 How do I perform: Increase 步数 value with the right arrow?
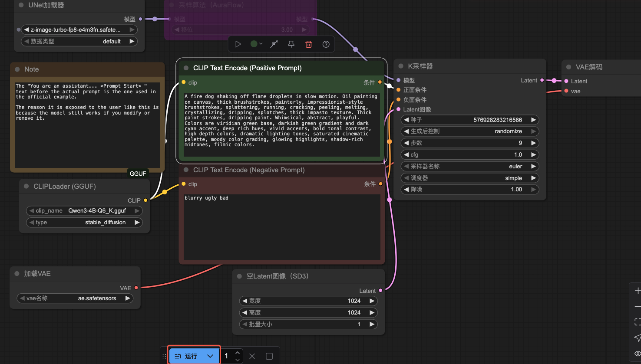click(533, 143)
